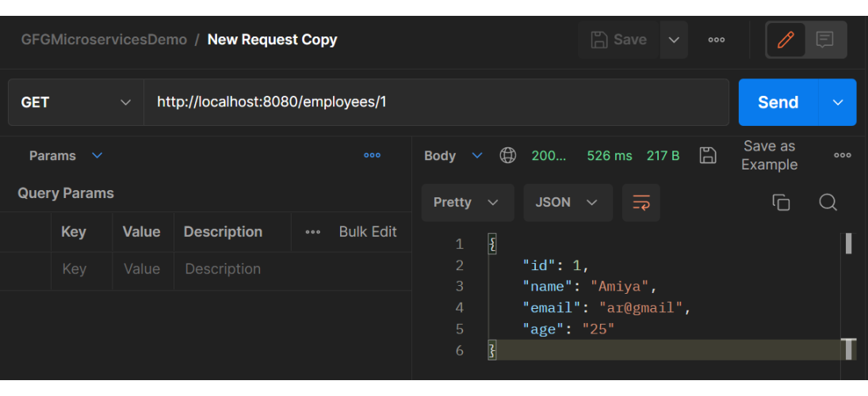The height and width of the screenshot is (396, 868).
Task: Click the globe network icon in response
Action: pyautogui.click(x=508, y=155)
